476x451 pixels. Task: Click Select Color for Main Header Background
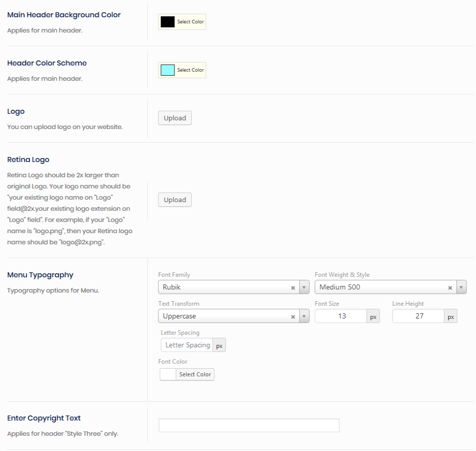[190, 22]
